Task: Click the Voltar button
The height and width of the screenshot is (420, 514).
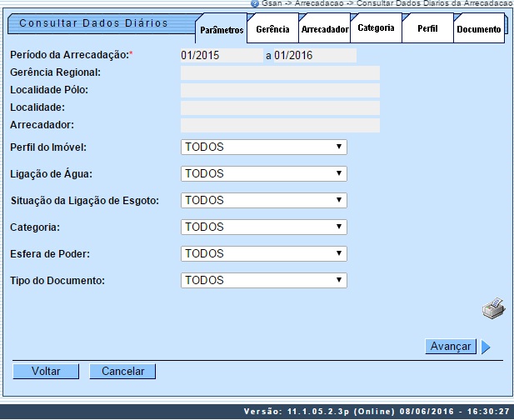Action: pyautogui.click(x=46, y=372)
